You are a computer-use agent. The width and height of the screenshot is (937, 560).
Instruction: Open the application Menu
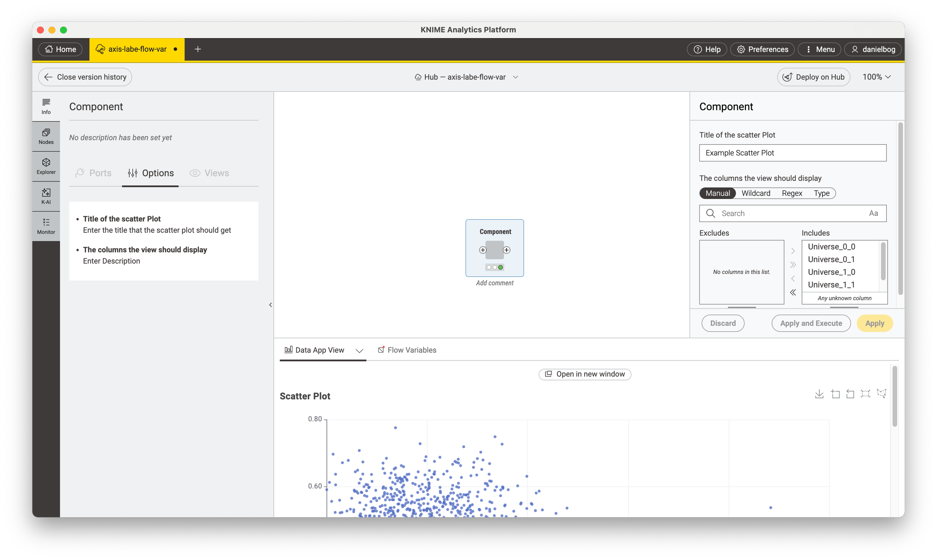(x=819, y=49)
